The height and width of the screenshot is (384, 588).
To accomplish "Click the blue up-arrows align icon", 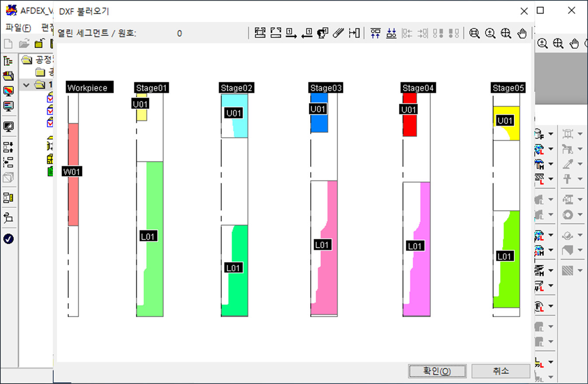I will (375, 33).
